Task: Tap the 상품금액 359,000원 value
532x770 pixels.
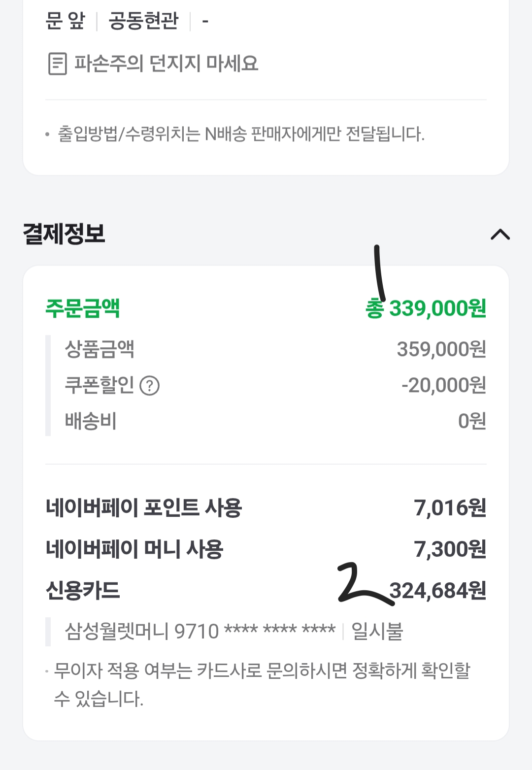Action: pyautogui.click(x=441, y=349)
